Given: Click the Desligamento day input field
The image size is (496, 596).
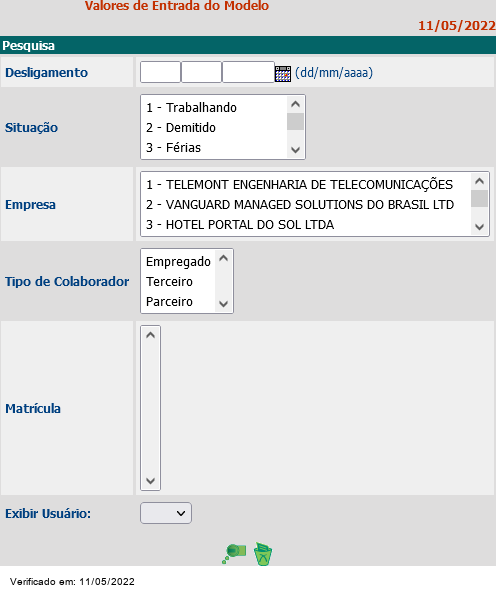Looking at the screenshot, I should (x=160, y=72).
